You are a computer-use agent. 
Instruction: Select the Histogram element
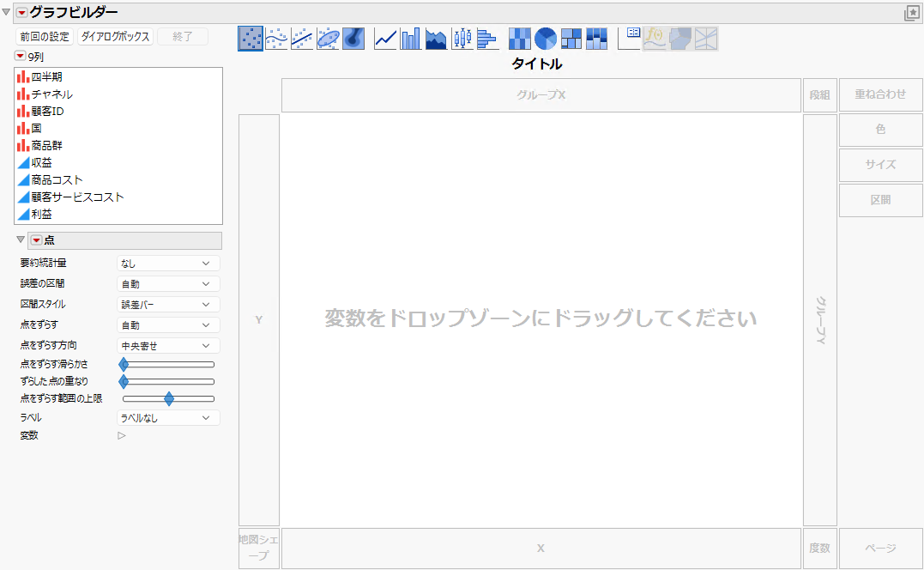point(487,39)
